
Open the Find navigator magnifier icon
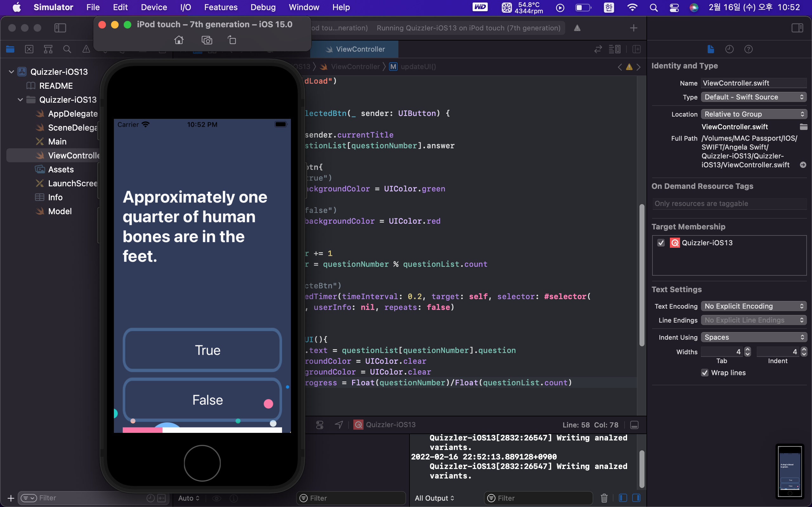67,49
